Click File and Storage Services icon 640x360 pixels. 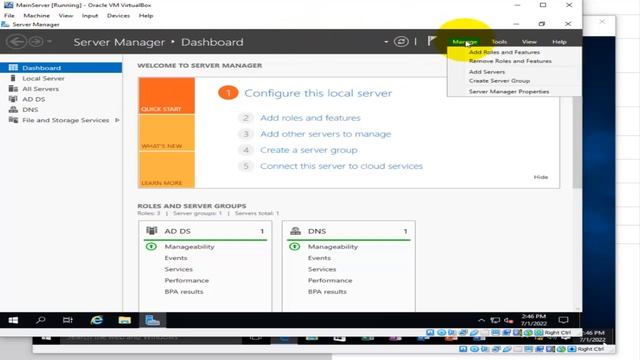(13, 120)
